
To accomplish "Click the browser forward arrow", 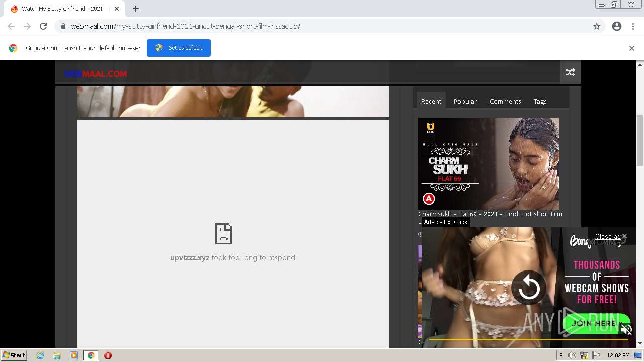I will coord(27,26).
